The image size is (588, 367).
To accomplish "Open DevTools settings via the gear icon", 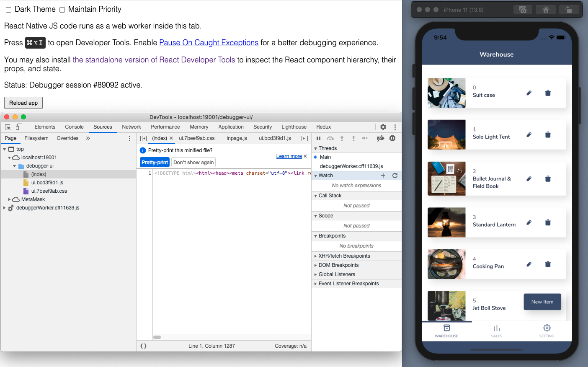I will pos(383,127).
